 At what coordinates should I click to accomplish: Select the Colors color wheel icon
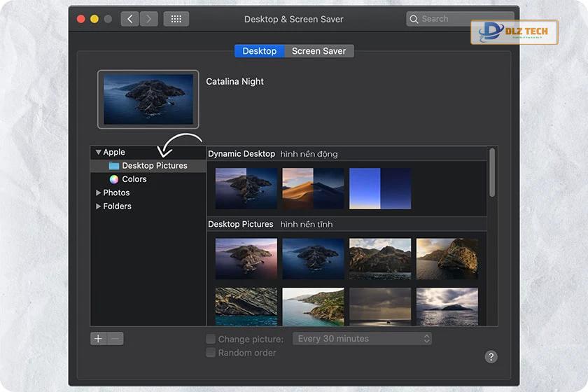click(x=114, y=179)
